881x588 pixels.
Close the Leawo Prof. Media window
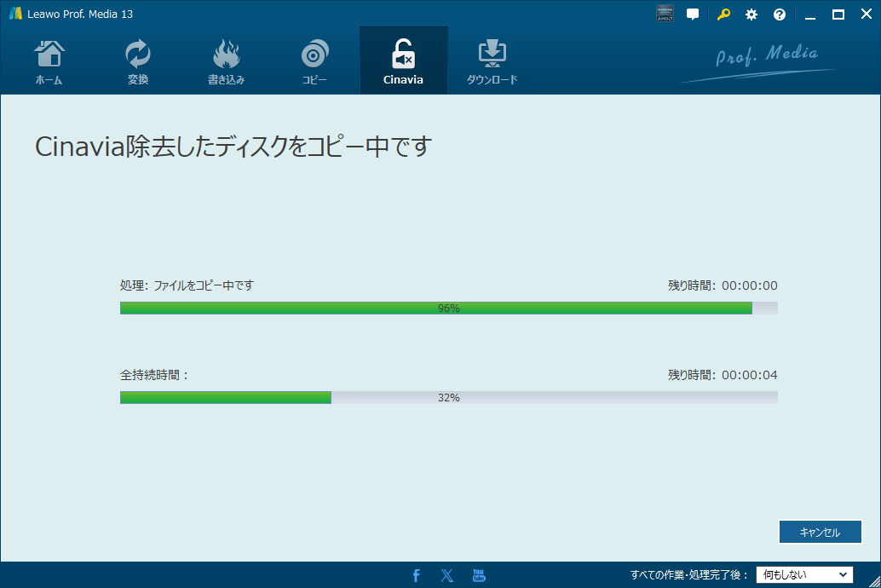point(867,14)
